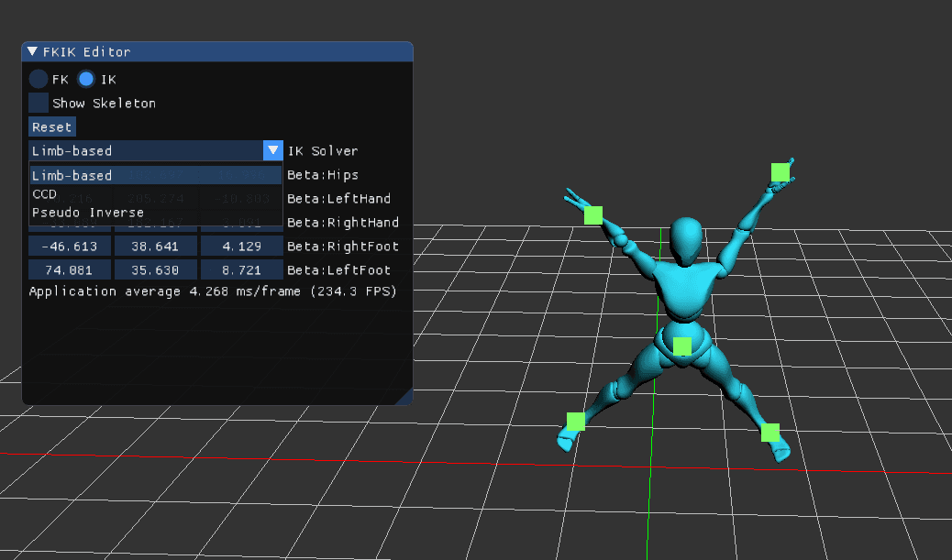Click the Reset button
This screenshot has height=560, width=952.
[x=52, y=126]
